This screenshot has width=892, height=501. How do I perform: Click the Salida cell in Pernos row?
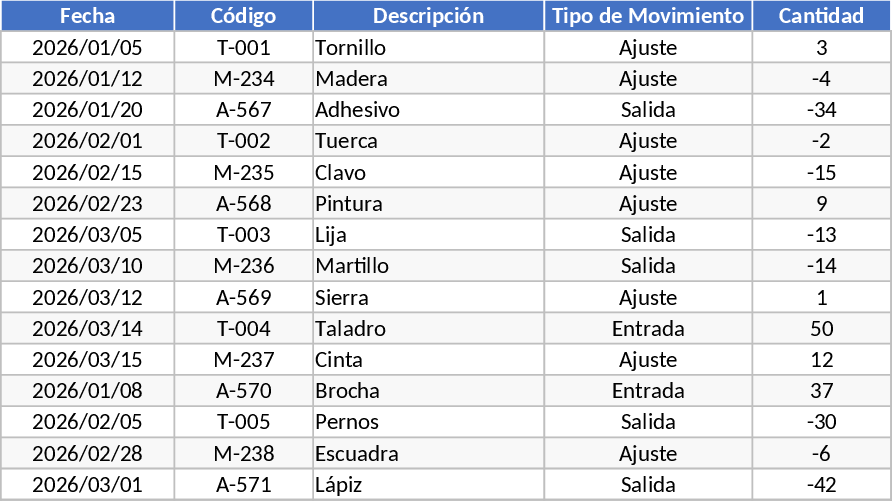tap(648, 422)
